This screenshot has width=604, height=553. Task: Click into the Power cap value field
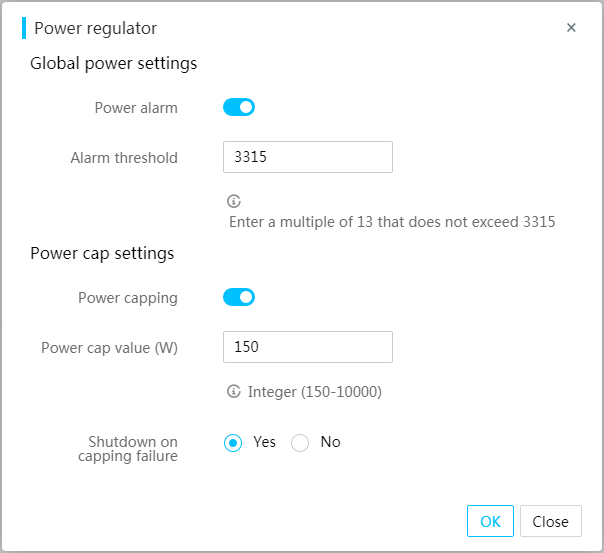(308, 347)
